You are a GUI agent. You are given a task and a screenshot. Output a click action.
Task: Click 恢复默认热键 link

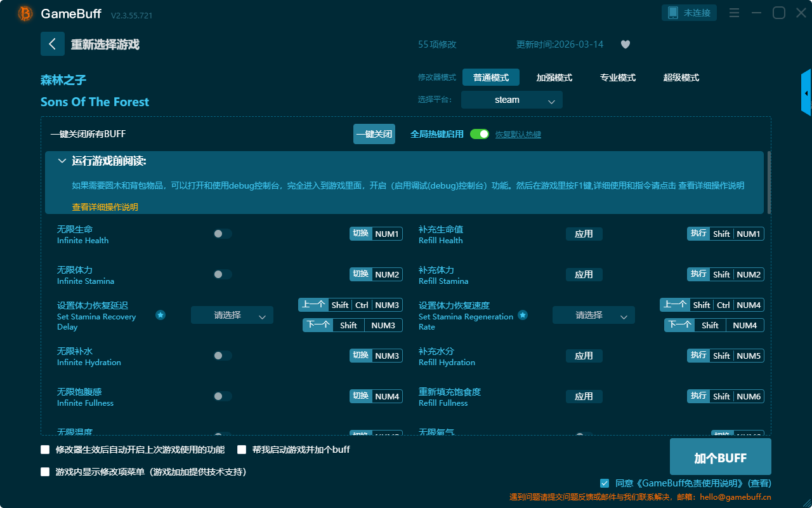pyautogui.click(x=518, y=135)
